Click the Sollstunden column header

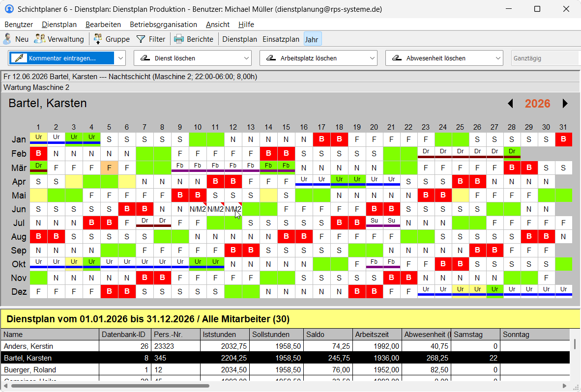[x=276, y=334]
